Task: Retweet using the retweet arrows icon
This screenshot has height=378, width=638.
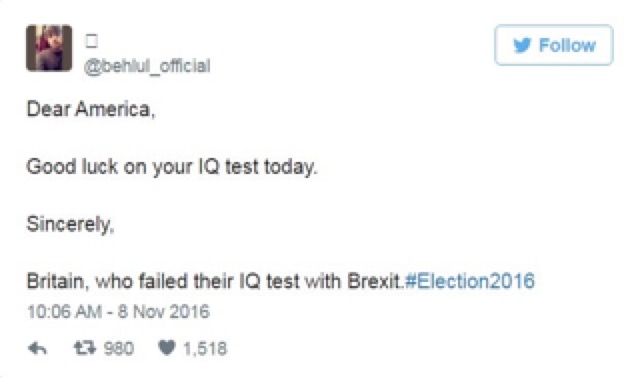Action: [x=85, y=348]
